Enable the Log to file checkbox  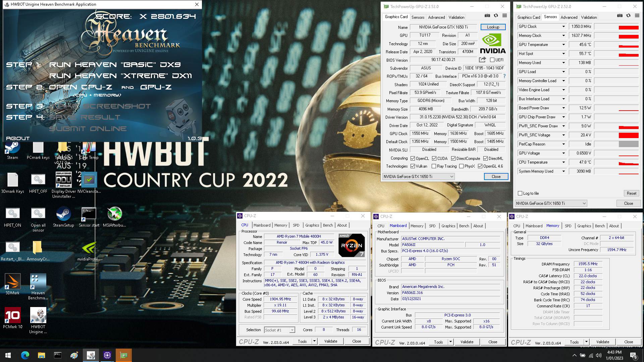(x=520, y=193)
